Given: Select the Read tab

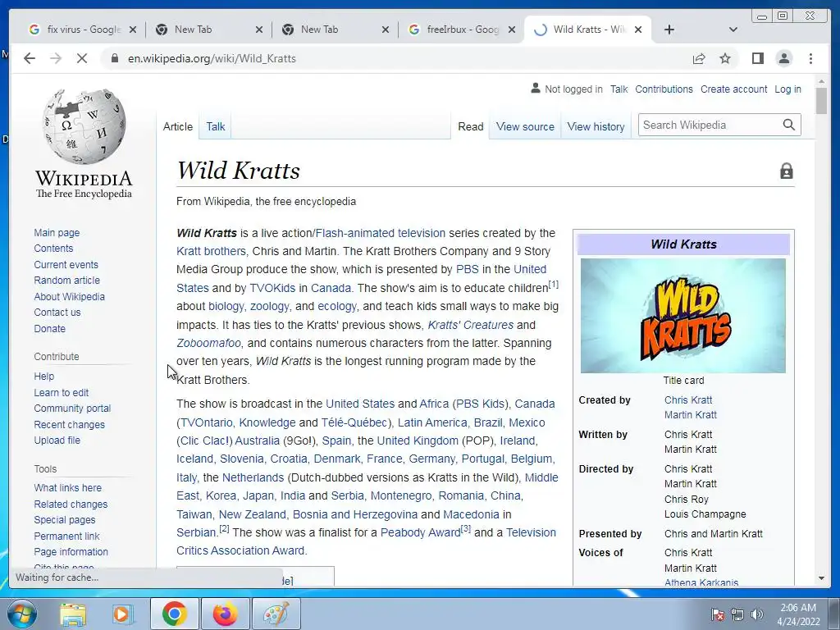Looking at the screenshot, I should coord(470,126).
